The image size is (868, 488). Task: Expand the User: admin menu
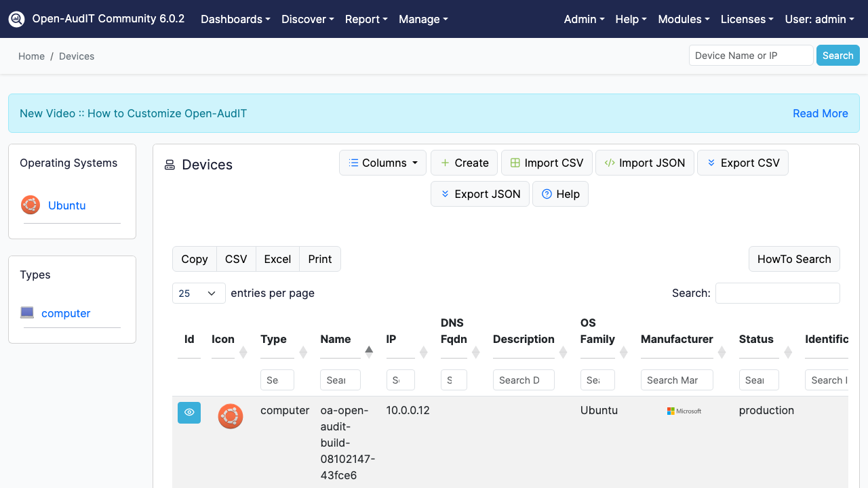click(820, 19)
